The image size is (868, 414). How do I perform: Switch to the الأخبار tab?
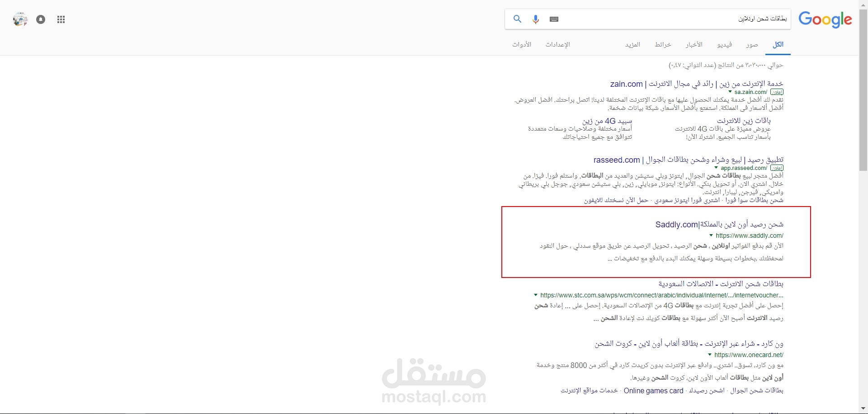click(x=694, y=44)
